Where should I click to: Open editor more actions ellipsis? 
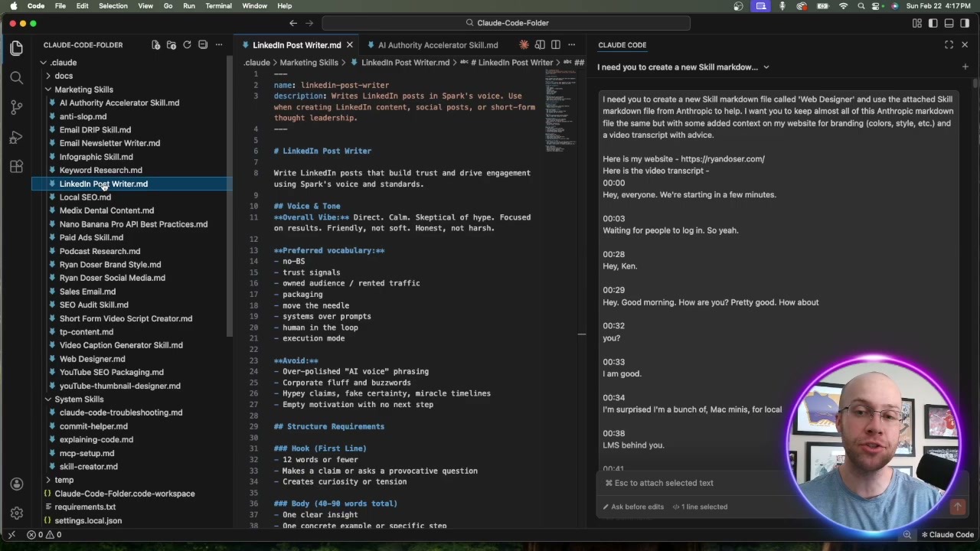[571, 45]
